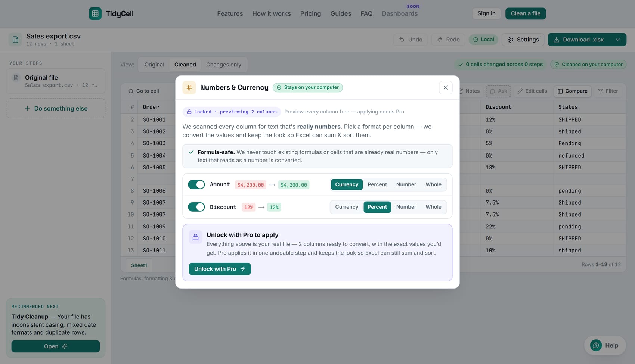Click Download .xlsx button
This screenshot has height=364, width=635.
point(579,40)
